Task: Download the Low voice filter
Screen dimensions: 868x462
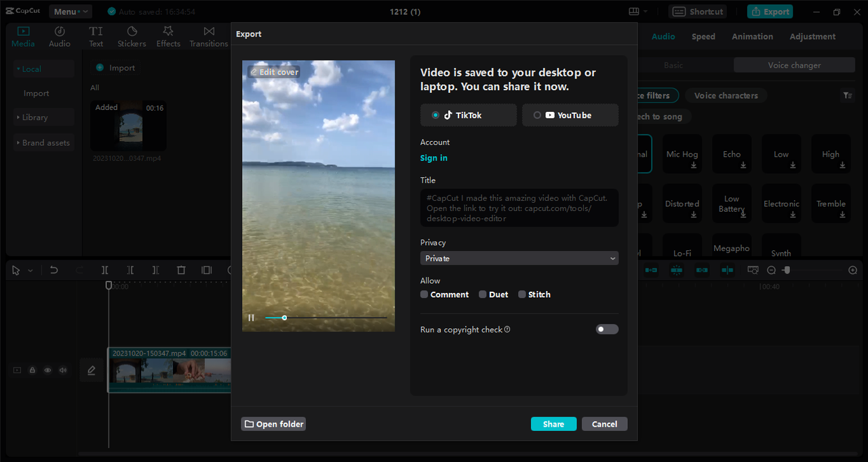Action: 793,165
